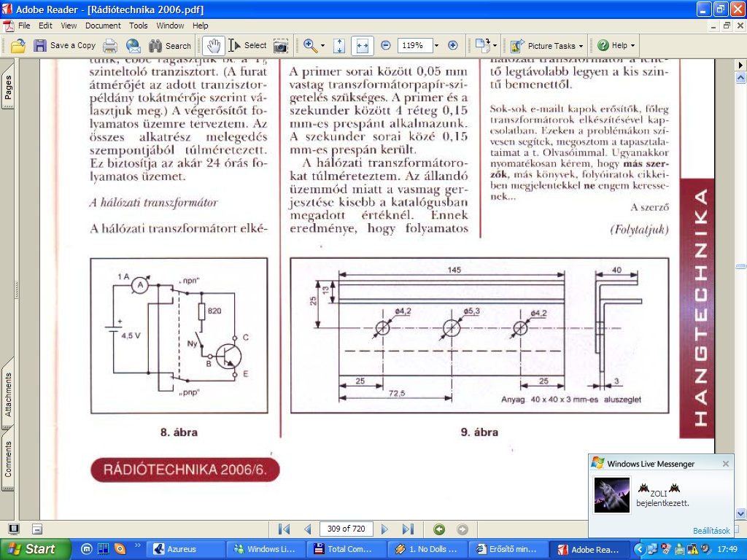Open the zoom tool dropdown arrow
This screenshot has height=560, width=747.
[322, 46]
